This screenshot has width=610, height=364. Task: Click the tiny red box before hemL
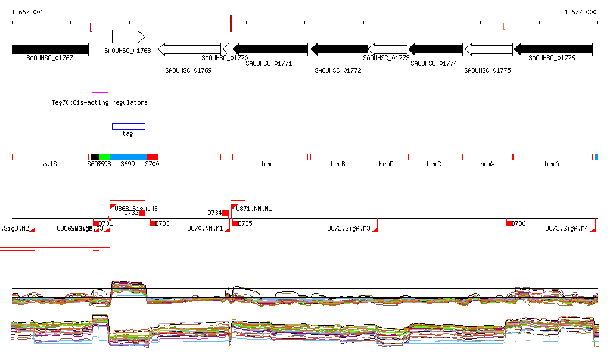(x=226, y=157)
